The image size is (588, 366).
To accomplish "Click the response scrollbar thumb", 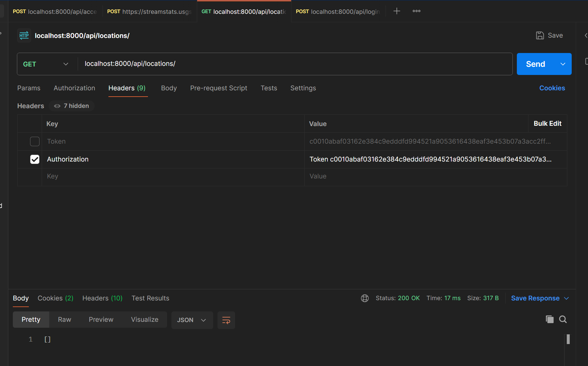I will tap(568, 339).
